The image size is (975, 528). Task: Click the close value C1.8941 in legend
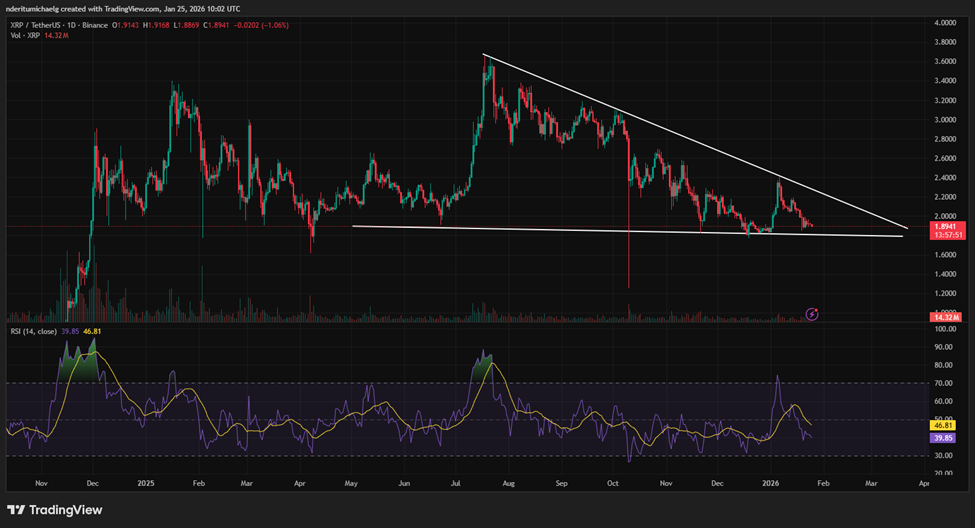coord(216,25)
